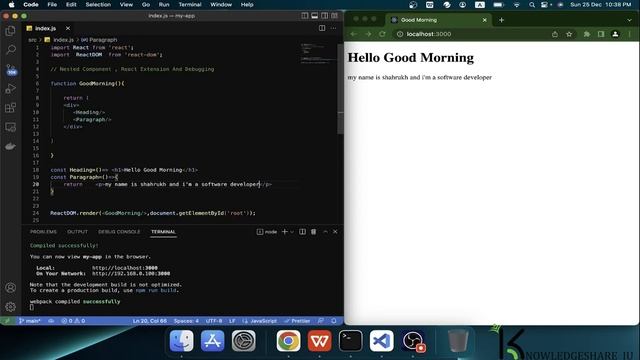Click the main branch in status bar
Image resolution: width=640 pixels, height=360 pixels.
coord(29,321)
